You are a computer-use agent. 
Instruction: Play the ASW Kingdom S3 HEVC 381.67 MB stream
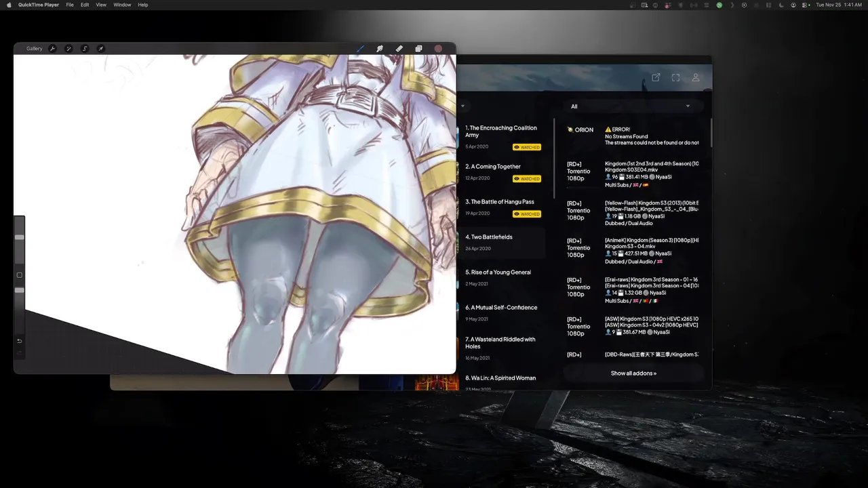tap(632, 326)
